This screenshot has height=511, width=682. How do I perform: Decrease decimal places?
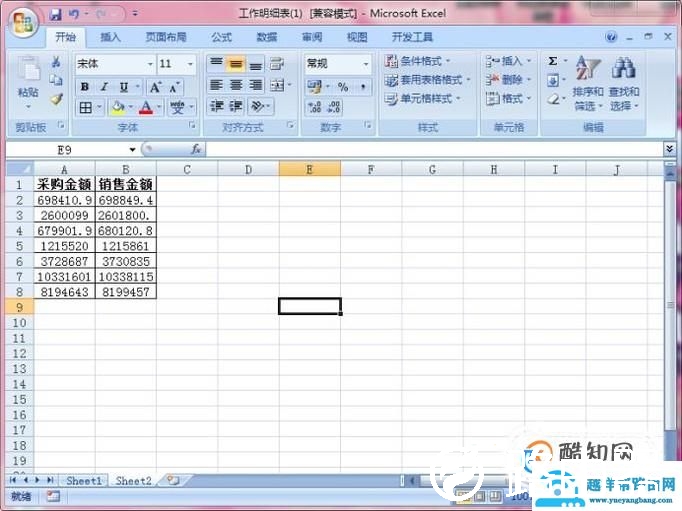pyautogui.click(x=334, y=107)
